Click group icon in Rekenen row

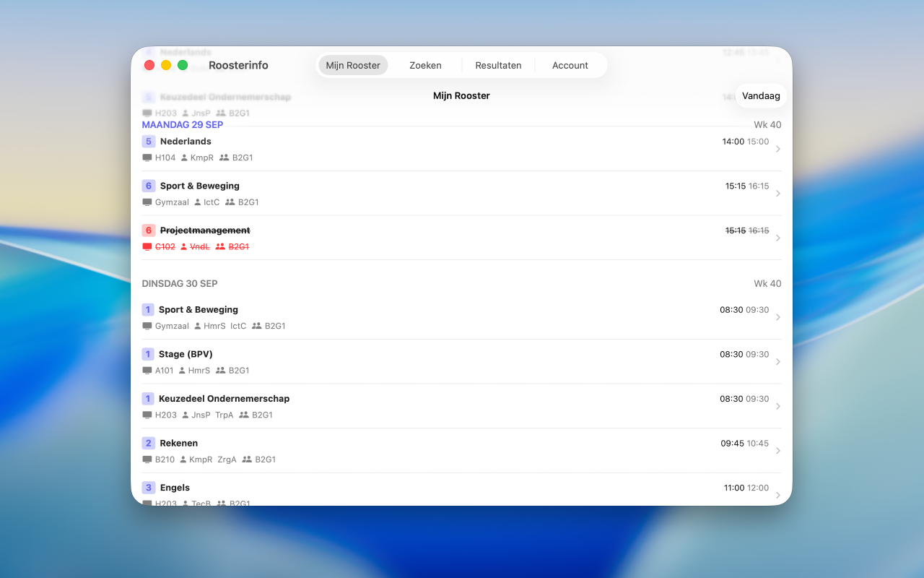[247, 460]
